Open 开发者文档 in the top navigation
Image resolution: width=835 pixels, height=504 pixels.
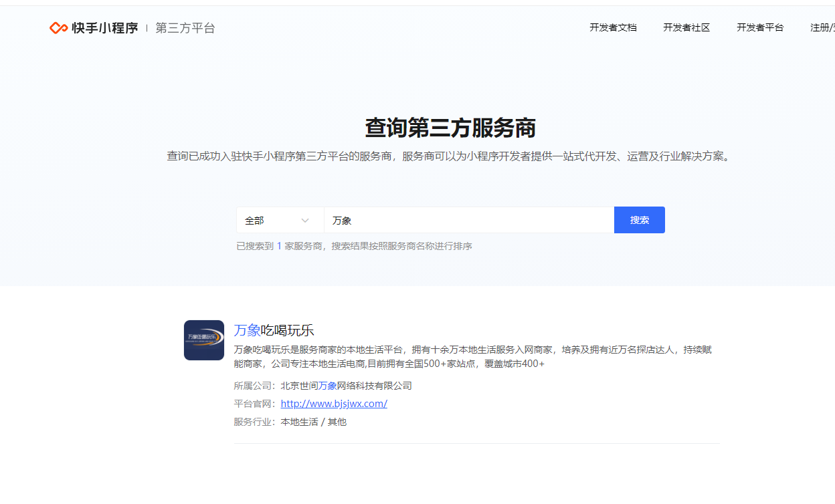613,27
